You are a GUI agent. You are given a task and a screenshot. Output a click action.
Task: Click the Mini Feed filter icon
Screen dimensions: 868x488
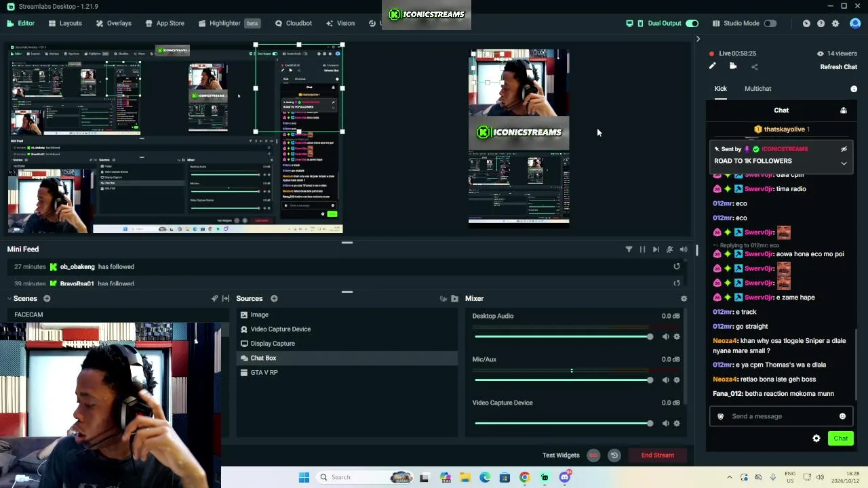tap(629, 249)
